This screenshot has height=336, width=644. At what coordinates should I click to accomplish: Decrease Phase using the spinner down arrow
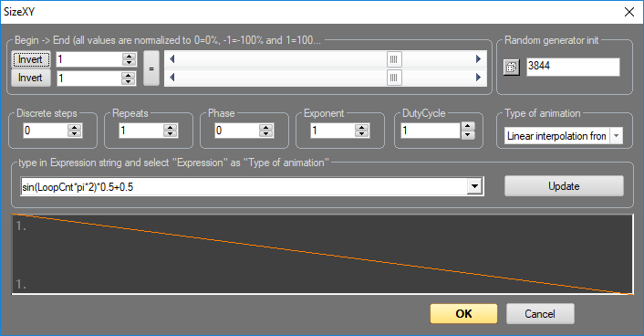coord(265,134)
